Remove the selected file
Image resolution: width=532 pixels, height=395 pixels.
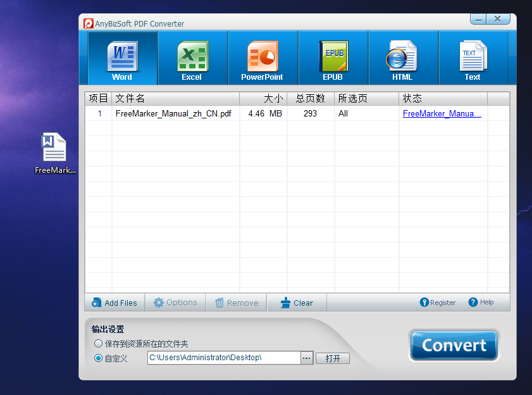click(237, 303)
